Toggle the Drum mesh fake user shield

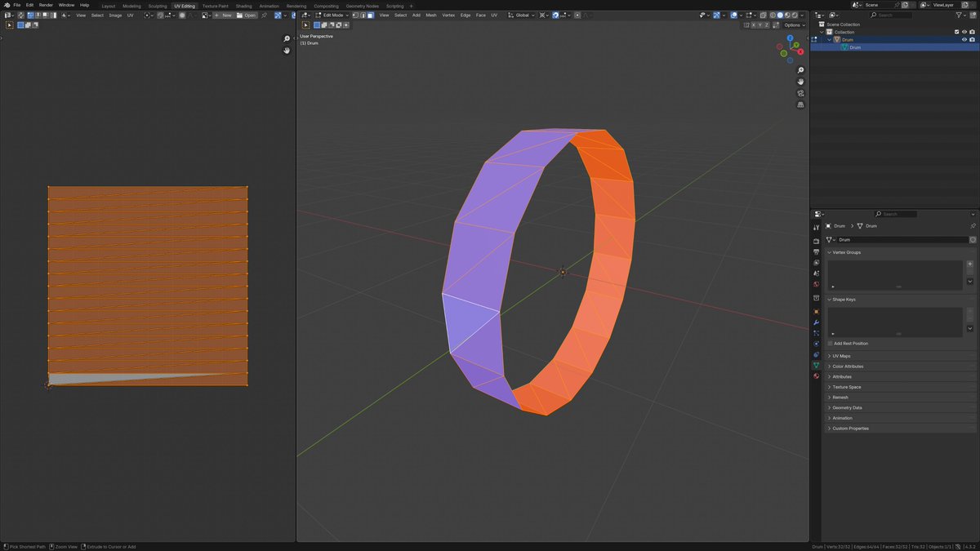[973, 240]
